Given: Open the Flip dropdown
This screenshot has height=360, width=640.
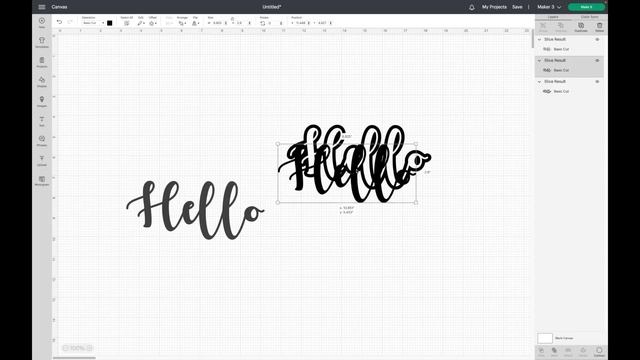Looking at the screenshot, I should 196,23.
